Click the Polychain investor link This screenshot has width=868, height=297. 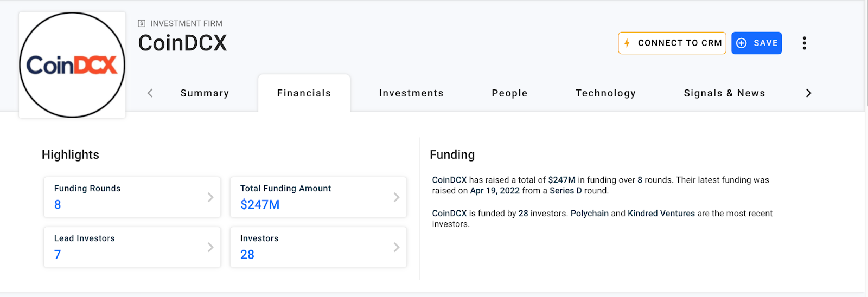click(589, 214)
